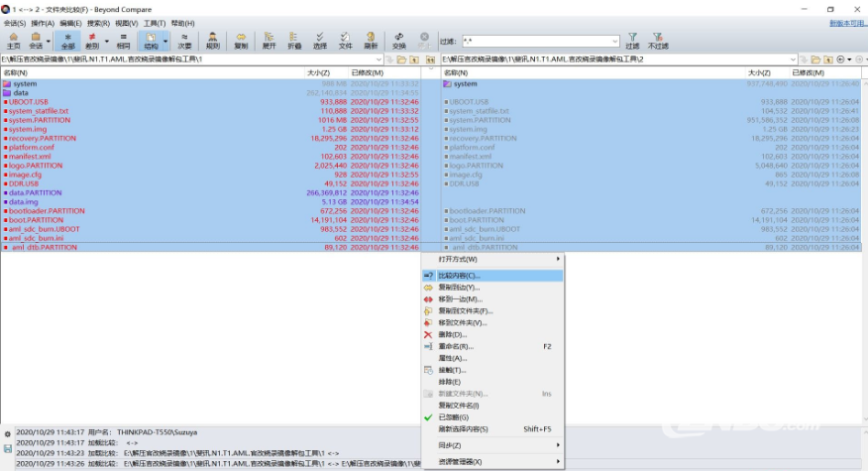Click left pane base folders icon
This screenshot has width=868, height=471.
430,59
